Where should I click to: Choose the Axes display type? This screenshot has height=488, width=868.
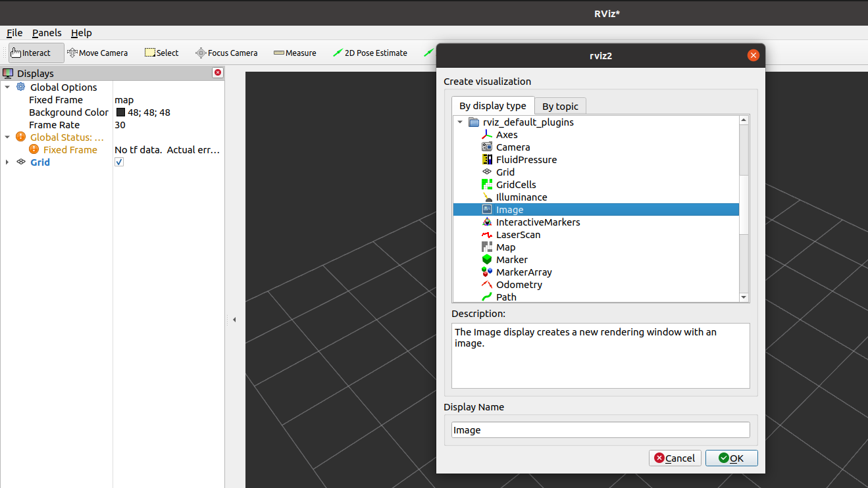pos(505,134)
